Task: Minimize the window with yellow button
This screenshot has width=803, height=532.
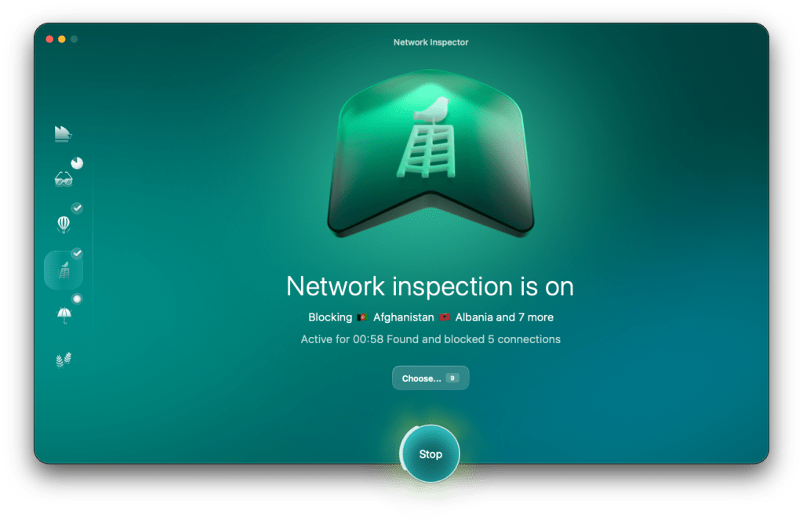Action: pyautogui.click(x=62, y=39)
